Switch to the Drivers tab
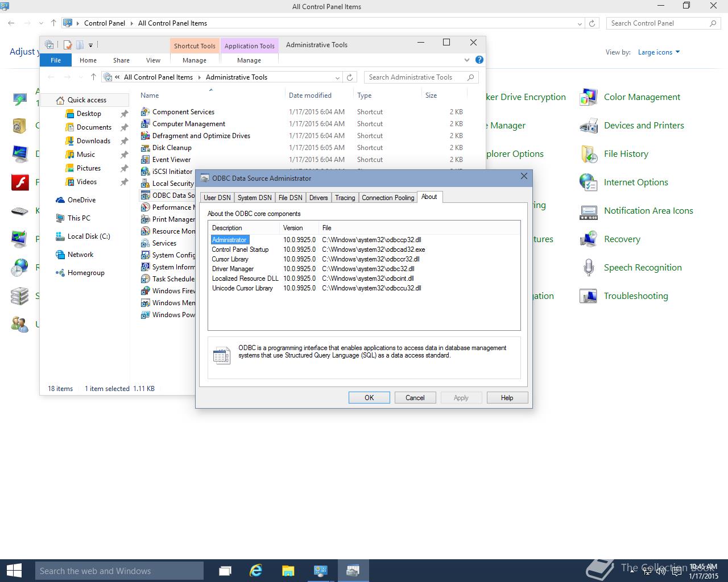 tap(318, 198)
